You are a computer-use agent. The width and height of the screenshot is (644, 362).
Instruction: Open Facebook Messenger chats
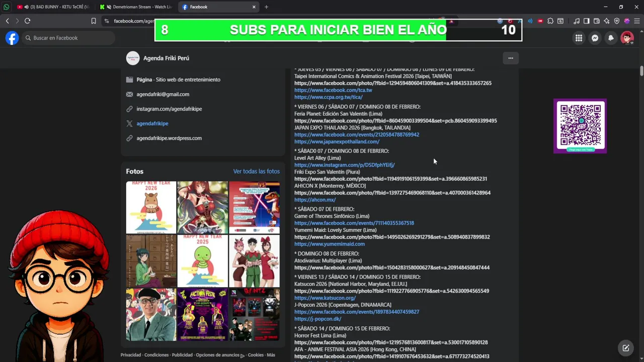pyautogui.click(x=595, y=38)
